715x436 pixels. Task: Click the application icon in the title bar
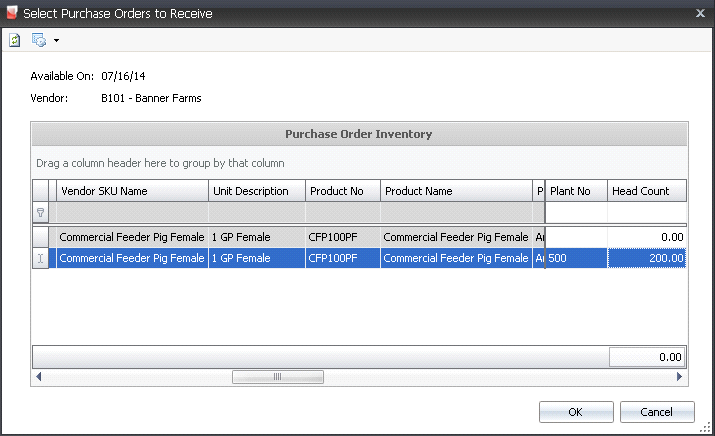[11, 12]
